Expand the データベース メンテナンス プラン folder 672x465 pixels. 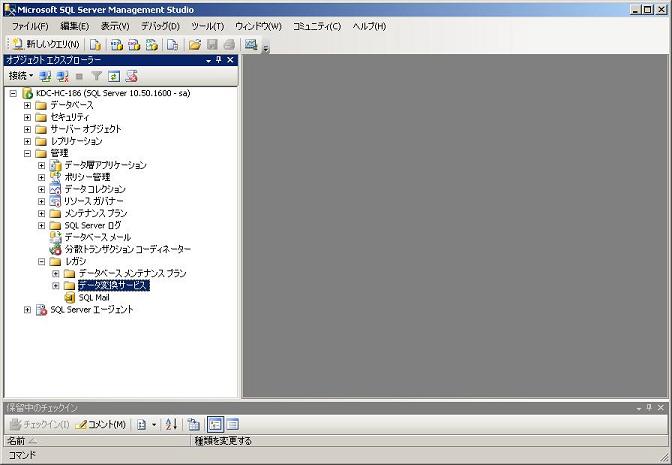pos(56,273)
